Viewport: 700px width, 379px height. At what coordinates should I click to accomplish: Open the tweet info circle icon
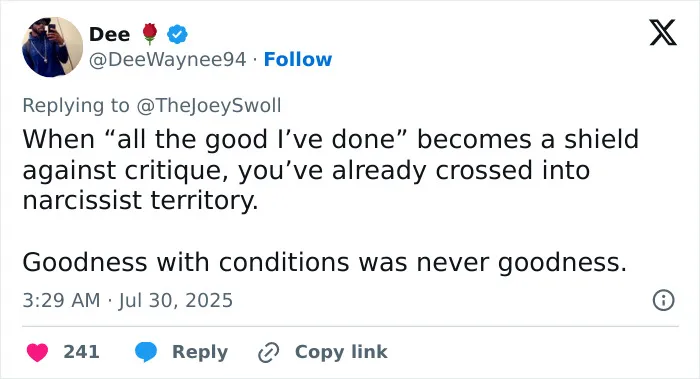point(663,300)
